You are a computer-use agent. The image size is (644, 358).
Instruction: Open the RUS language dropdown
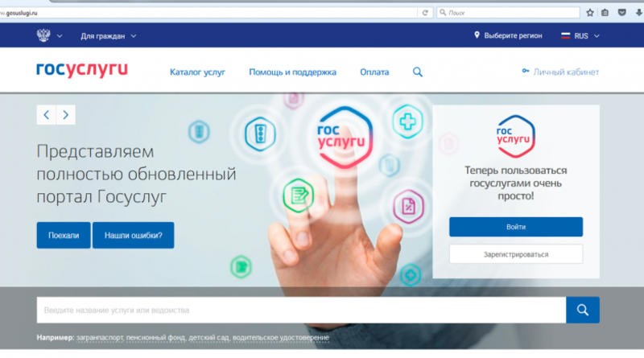[580, 36]
